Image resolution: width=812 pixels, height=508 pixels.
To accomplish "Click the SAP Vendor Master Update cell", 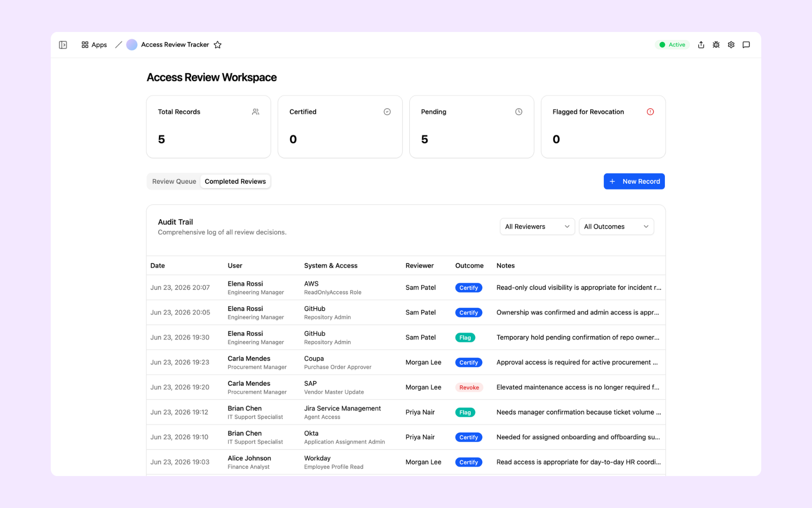I will 334,388.
